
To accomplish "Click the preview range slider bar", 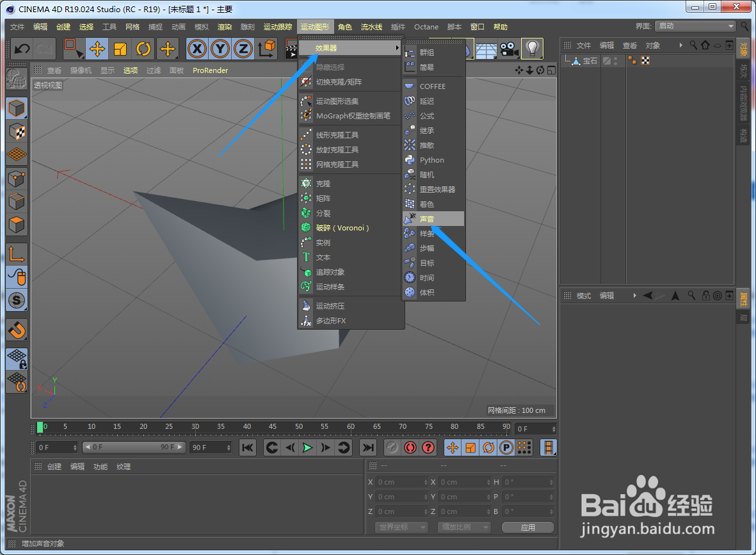I will 133,447.
